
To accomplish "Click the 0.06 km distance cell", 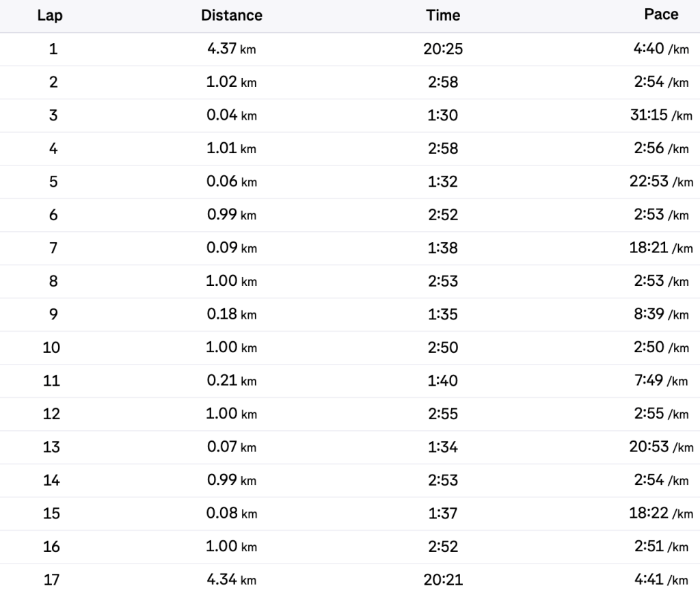I will coord(232,182).
